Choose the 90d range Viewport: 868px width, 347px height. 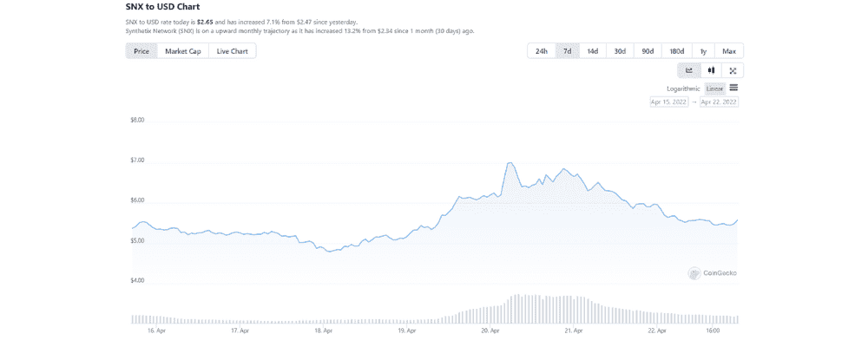[648, 51]
